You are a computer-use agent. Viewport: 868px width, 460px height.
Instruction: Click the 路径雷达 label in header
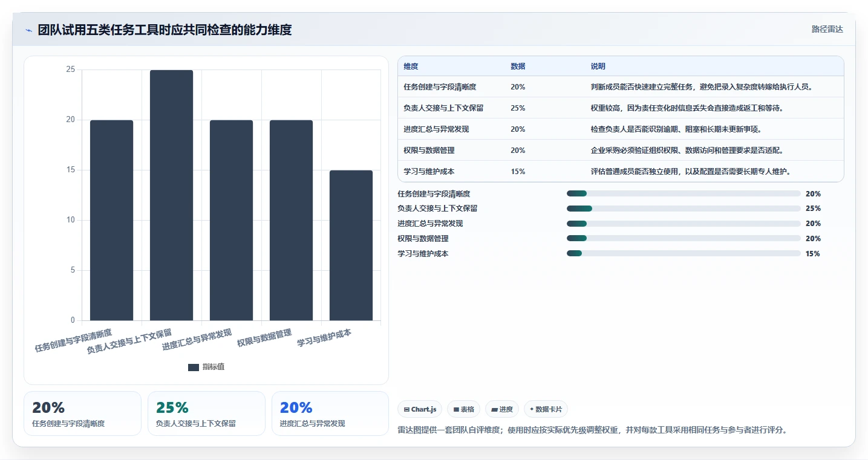tap(827, 29)
